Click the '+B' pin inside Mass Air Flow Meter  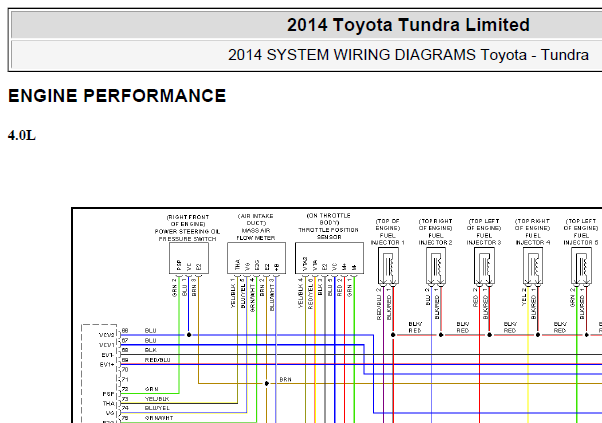click(x=277, y=267)
